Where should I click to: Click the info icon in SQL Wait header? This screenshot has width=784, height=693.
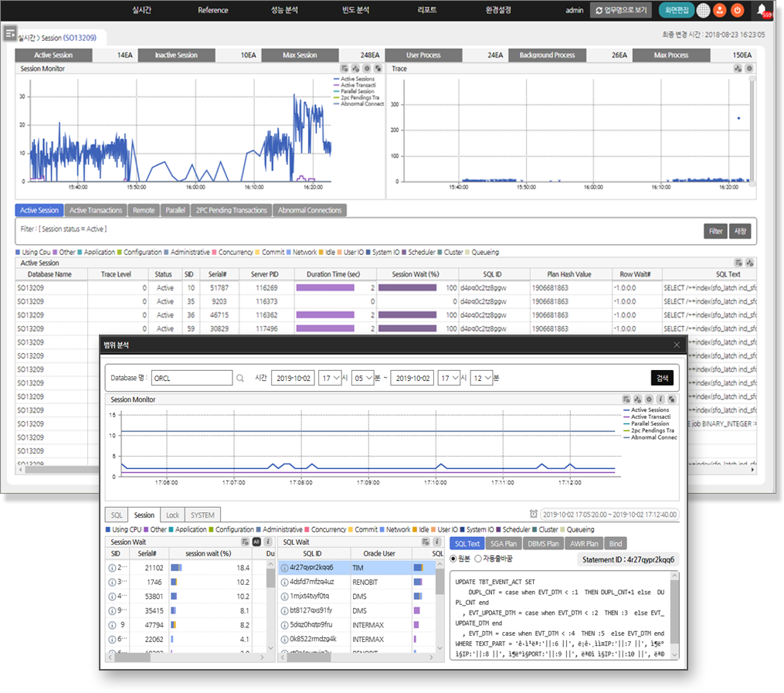pos(437,542)
